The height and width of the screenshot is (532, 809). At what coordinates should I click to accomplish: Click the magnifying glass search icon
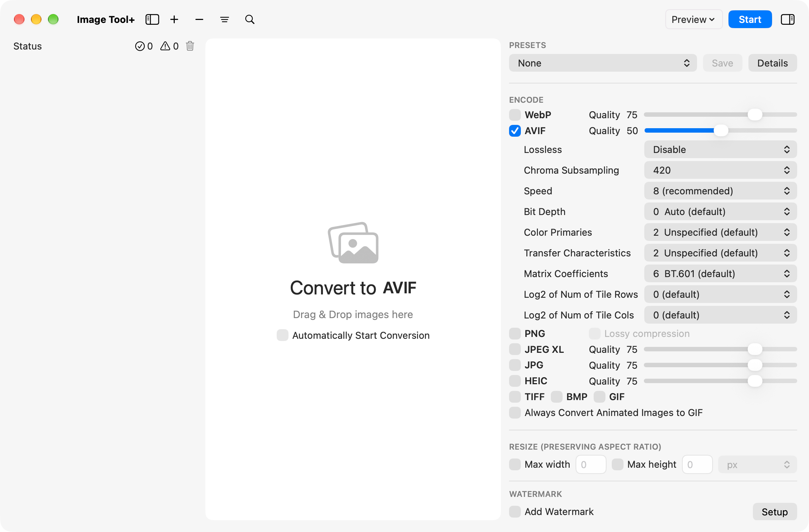click(250, 20)
